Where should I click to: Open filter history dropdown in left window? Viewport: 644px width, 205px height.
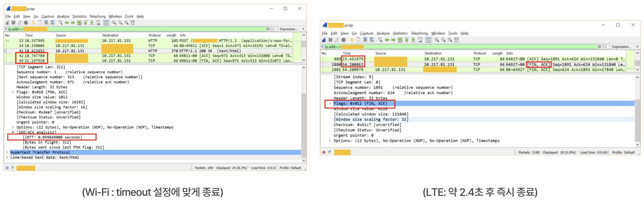(277, 29)
